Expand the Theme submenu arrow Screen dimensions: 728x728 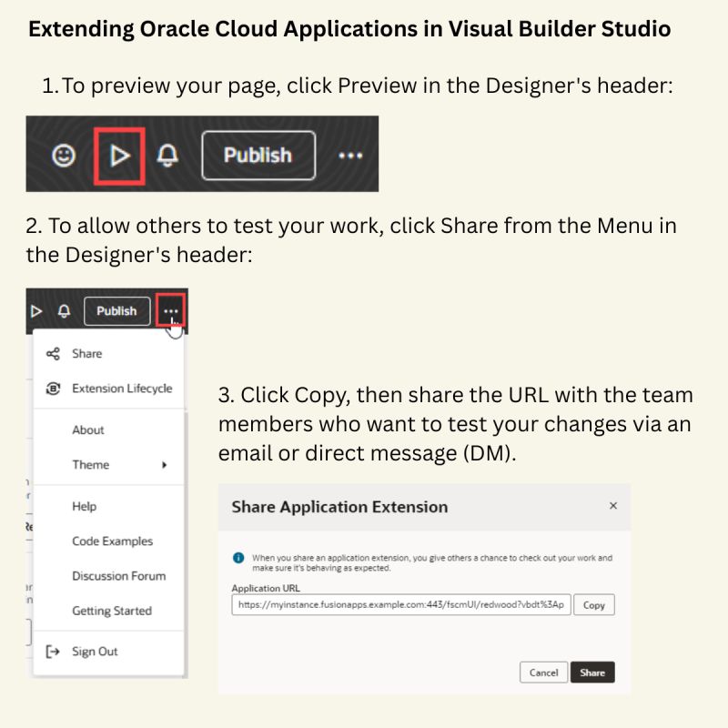[x=165, y=465]
